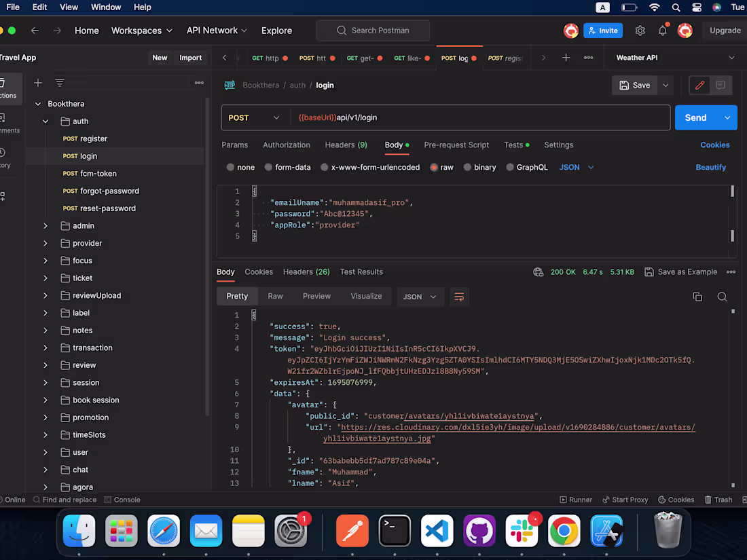747x560 pixels.
Task: Open the Authorization tab
Action: point(286,145)
